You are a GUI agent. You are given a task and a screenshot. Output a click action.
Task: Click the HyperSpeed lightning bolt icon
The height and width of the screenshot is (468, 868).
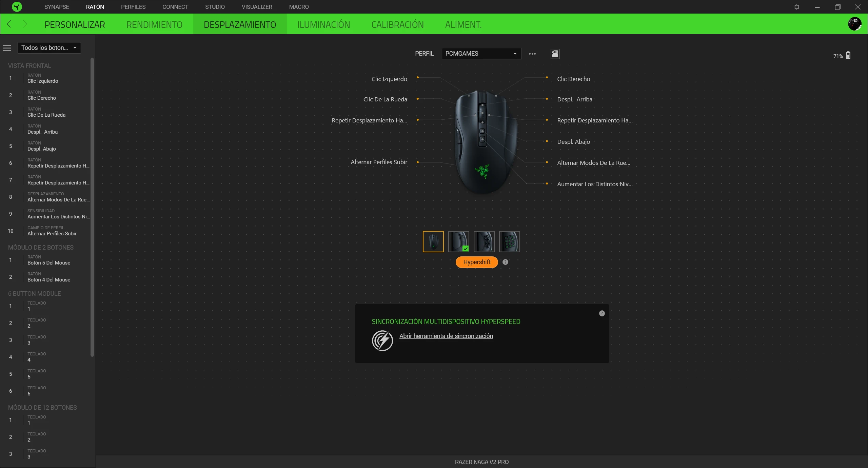pyautogui.click(x=382, y=340)
